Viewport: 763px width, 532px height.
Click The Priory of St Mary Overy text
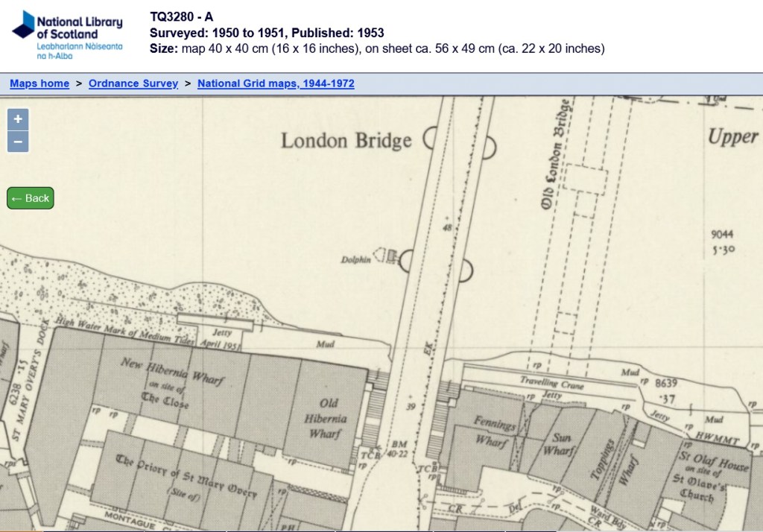pyautogui.click(x=186, y=478)
